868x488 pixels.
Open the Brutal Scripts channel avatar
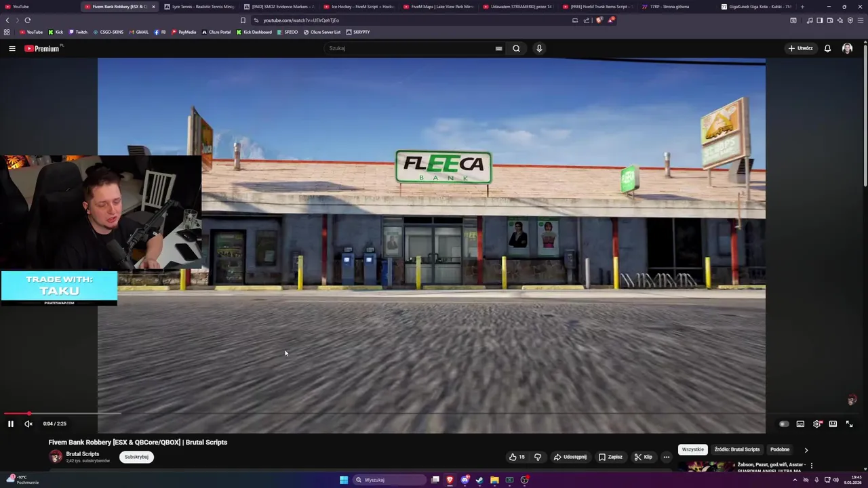56,457
